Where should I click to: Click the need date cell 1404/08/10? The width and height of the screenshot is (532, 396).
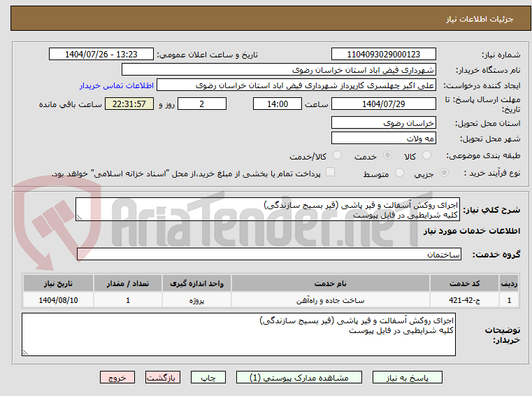tap(58, 300)
